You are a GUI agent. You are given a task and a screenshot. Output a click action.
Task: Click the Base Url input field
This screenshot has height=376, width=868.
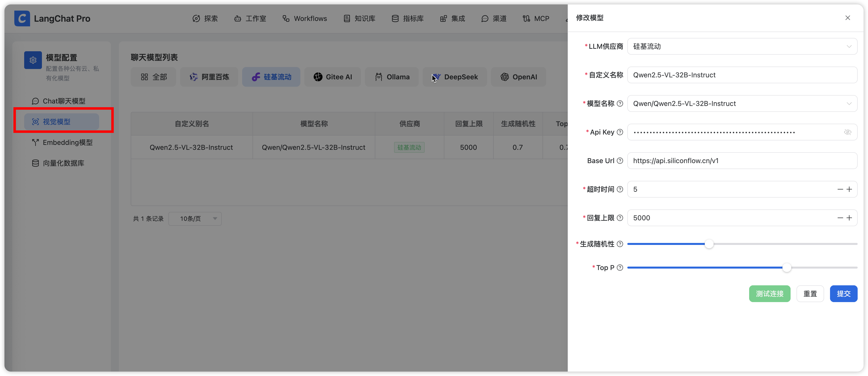(742, 161)
